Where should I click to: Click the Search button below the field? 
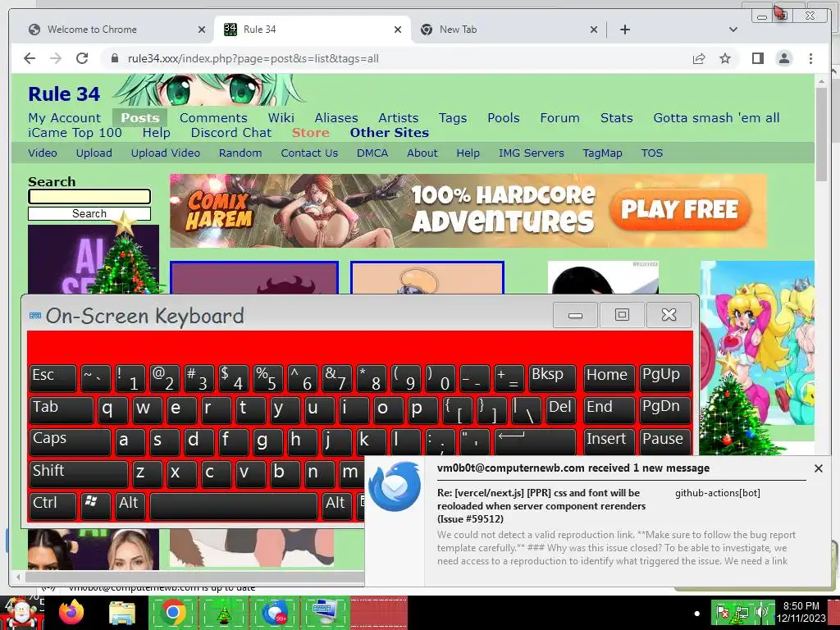(89, 214)
